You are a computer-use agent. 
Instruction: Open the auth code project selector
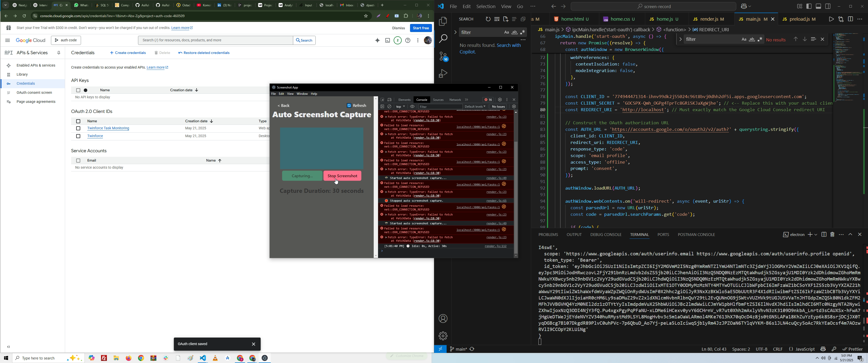point(66,40)
